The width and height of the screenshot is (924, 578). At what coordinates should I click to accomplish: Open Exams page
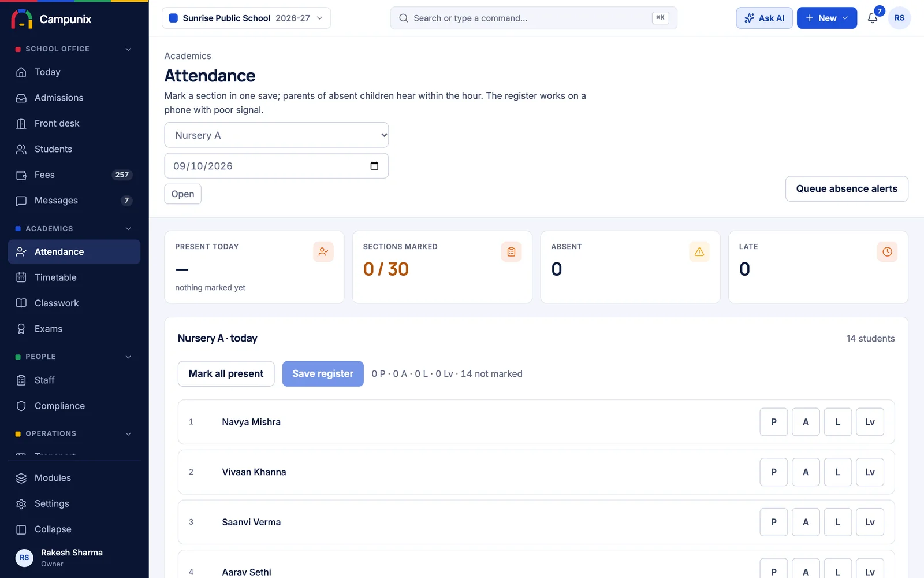coord(74,329)
